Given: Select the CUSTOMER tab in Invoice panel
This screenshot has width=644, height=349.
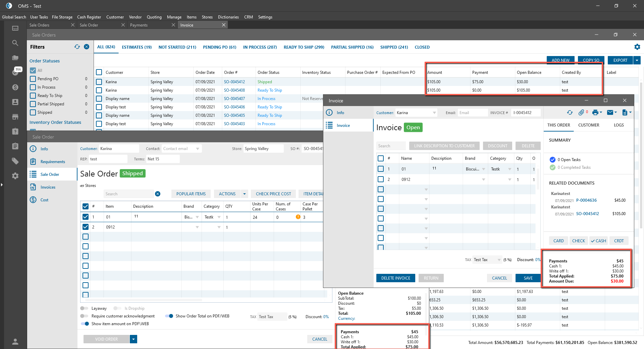Looking at the screenshot, I should click(x=588, y=125).
